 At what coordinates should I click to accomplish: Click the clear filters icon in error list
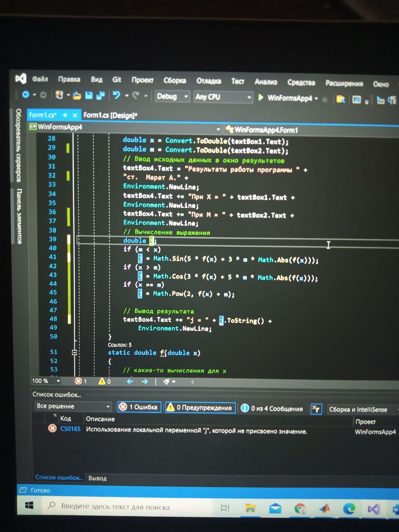(x=316, y=409)
